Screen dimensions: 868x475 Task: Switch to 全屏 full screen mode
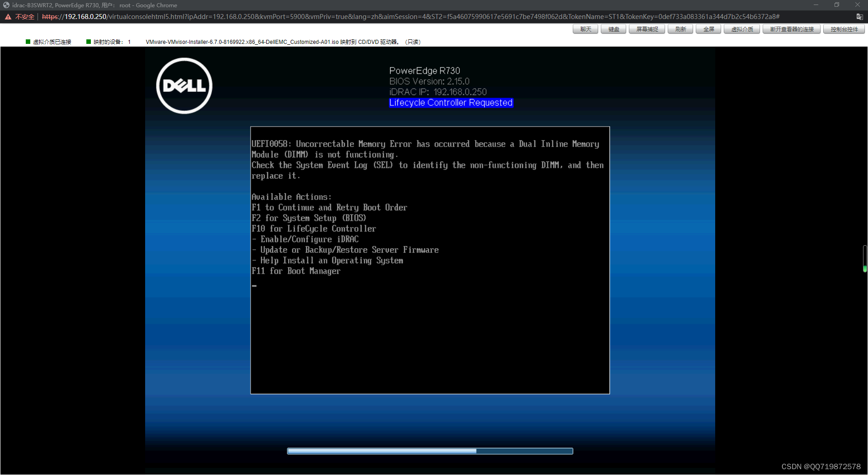(708, 29)
